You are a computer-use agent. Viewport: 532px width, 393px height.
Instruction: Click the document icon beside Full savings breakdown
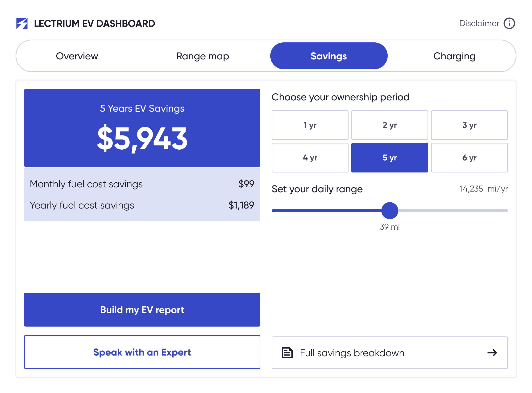pyautogui.click(x=287, y=353)
